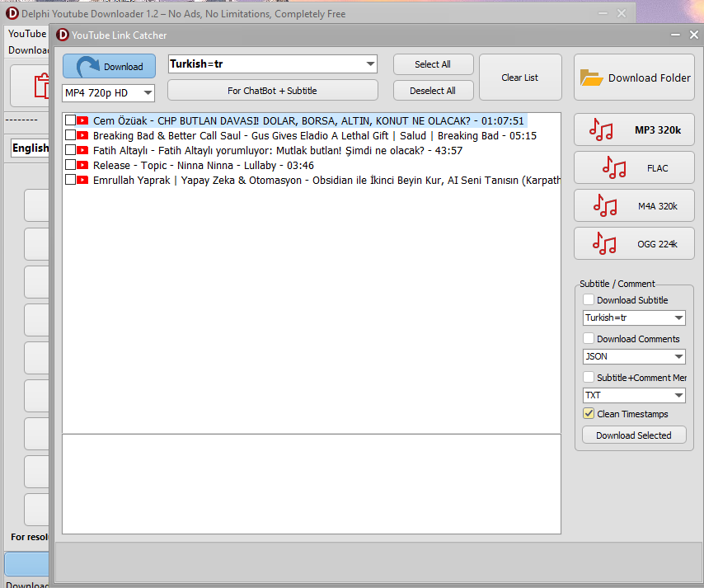Minimize the YouTube Link Catcher window
The width and height of the screenshot is (704, 588).
click(675, 35)
